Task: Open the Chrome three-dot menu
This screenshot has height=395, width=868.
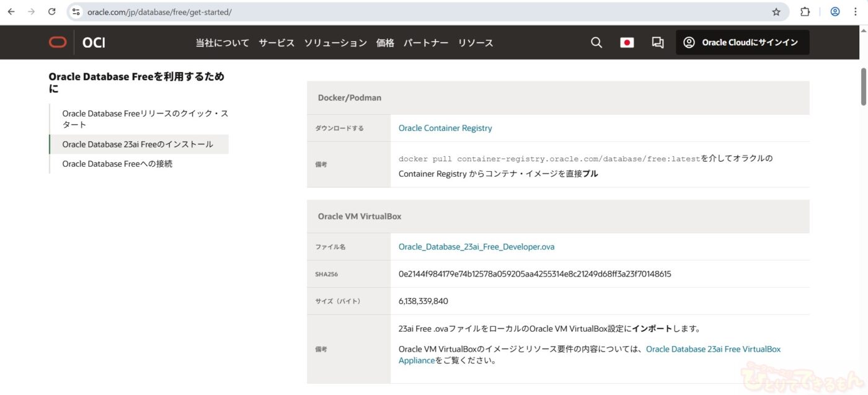Action: tap(855, 12)
